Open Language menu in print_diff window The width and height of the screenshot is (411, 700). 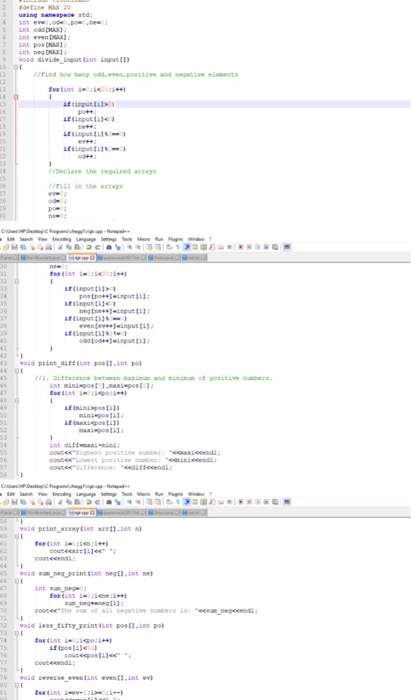(86, 239)
